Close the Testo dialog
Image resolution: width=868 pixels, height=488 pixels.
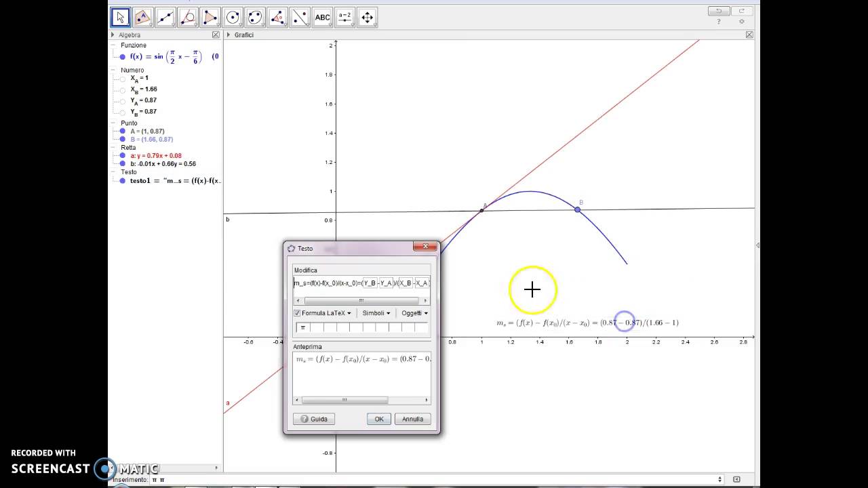425,247
